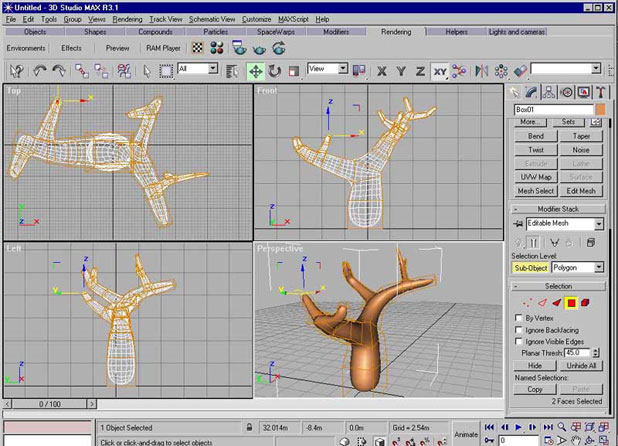Select the Move transform tool

(255, 71)
